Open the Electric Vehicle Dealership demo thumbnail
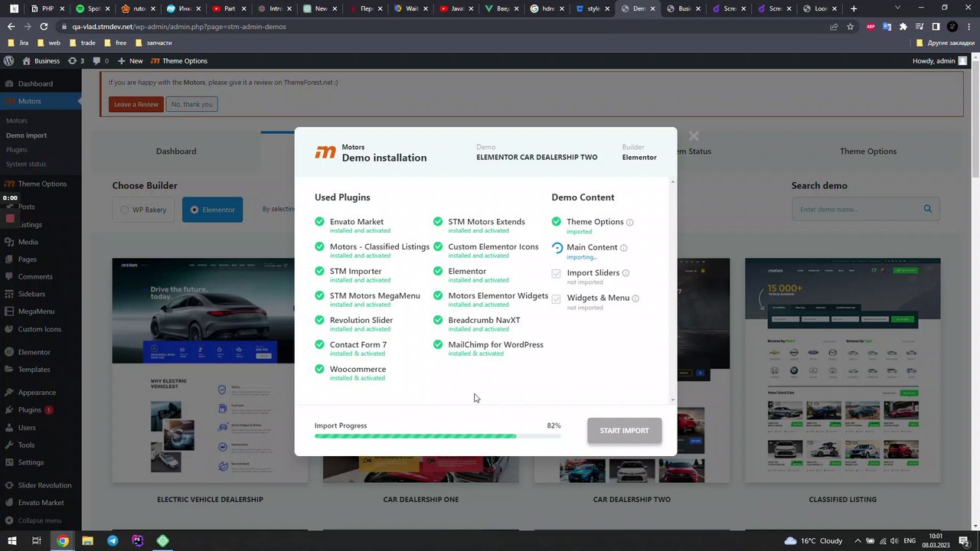This screenshot has width=980, height=551. pyautogui.click(x=210, y=370)
